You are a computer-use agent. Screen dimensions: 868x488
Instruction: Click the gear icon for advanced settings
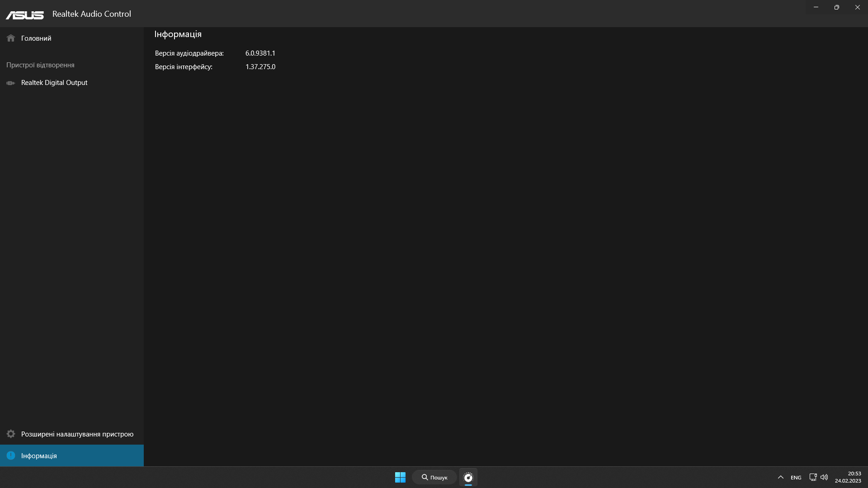(11, 434)
